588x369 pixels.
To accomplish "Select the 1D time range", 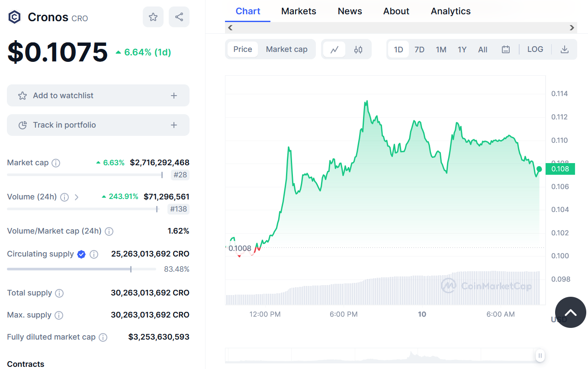I will 398,49.
